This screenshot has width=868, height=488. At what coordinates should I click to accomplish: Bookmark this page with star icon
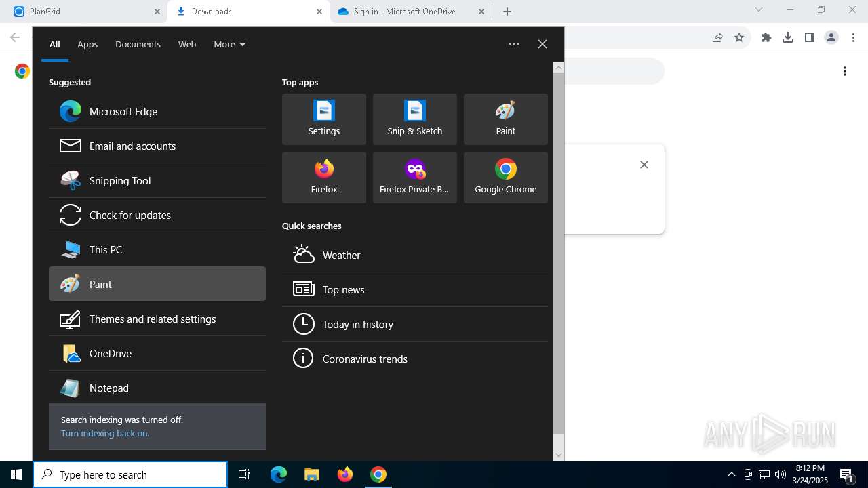[739, 38]
